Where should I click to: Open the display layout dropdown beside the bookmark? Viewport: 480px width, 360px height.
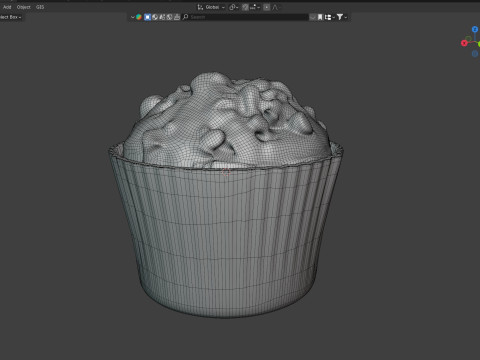329,17
